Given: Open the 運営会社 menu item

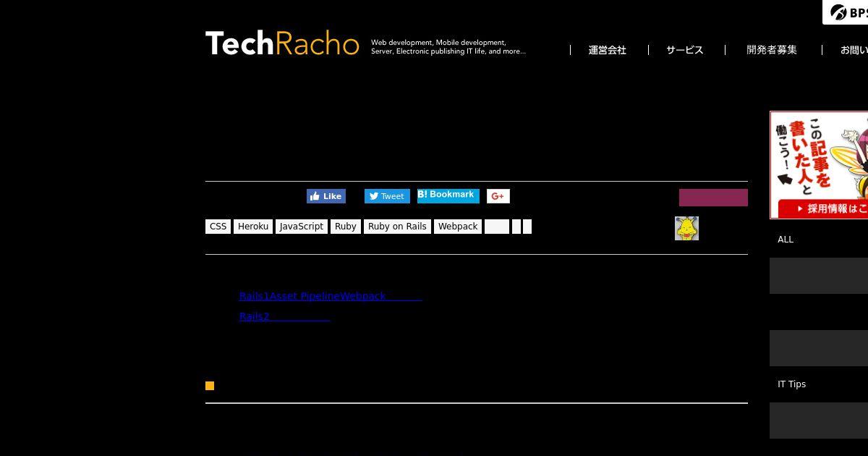Looking at the screenshot, I should [x=607, y=50].
